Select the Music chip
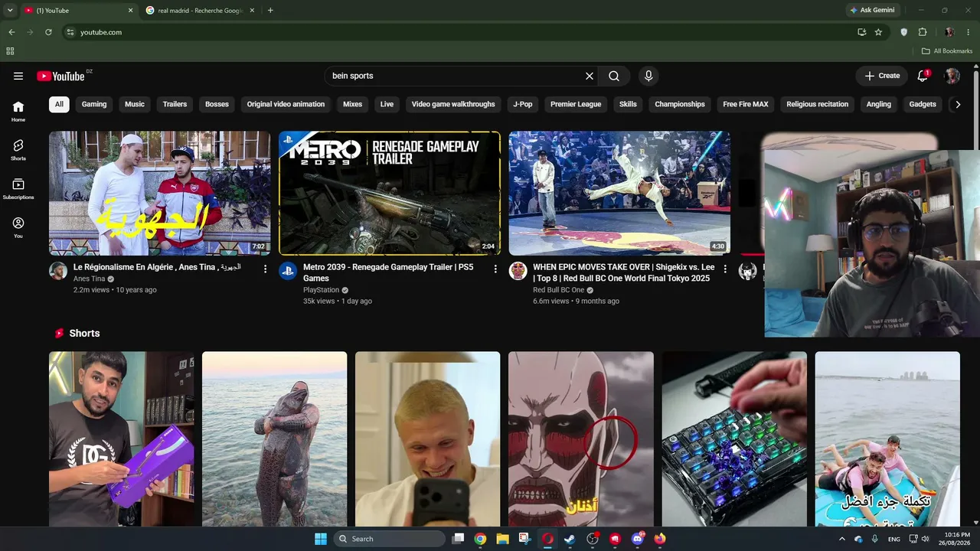The height and width of the screenshot is (551, 980). (135, 104)
